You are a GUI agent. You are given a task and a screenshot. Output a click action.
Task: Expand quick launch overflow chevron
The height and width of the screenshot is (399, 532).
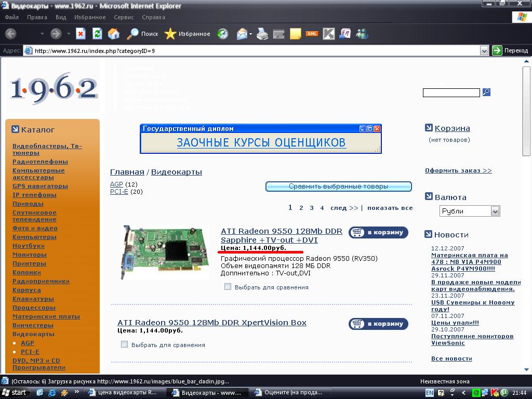77,392
